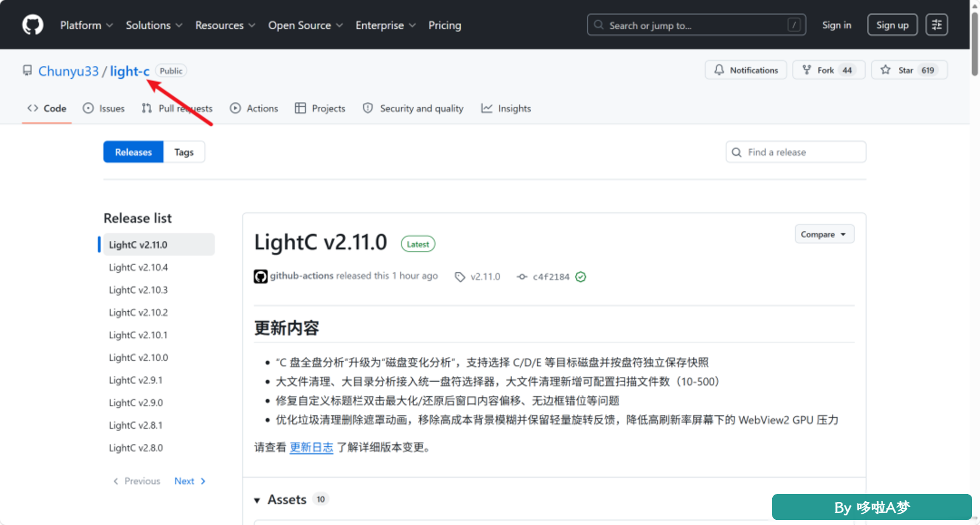Select LightC v2.10.1 in release list

click(138, 335)
